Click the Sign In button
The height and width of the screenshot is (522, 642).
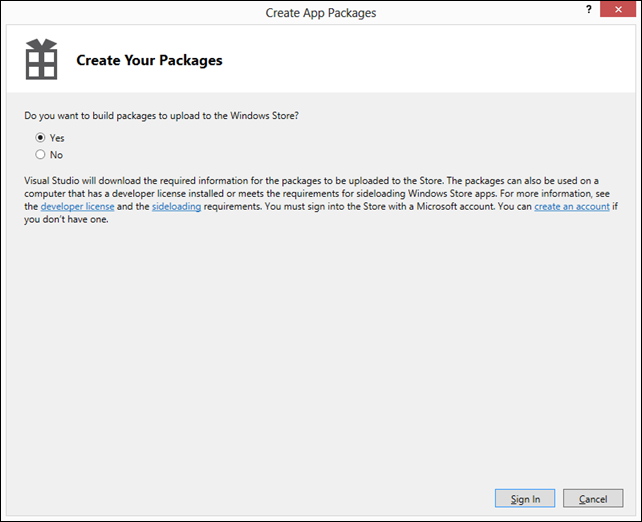pyautogui.click(x=525, y=498)
